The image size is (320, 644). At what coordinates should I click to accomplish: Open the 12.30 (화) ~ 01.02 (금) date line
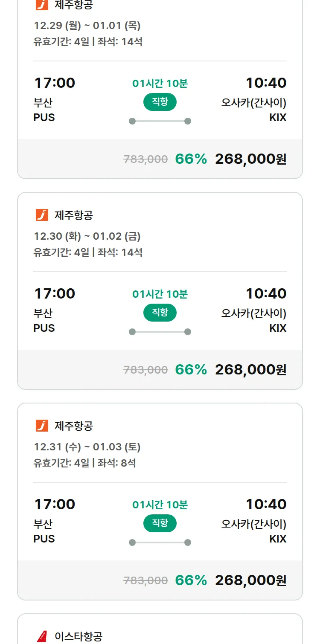click(87, 236)
